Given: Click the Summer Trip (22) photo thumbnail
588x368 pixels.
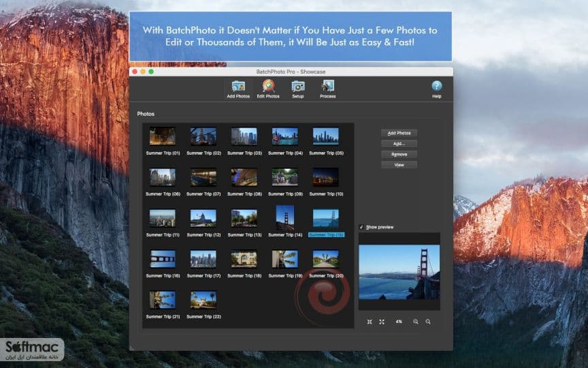Looking at the screenshot, I should pos(203,300).
